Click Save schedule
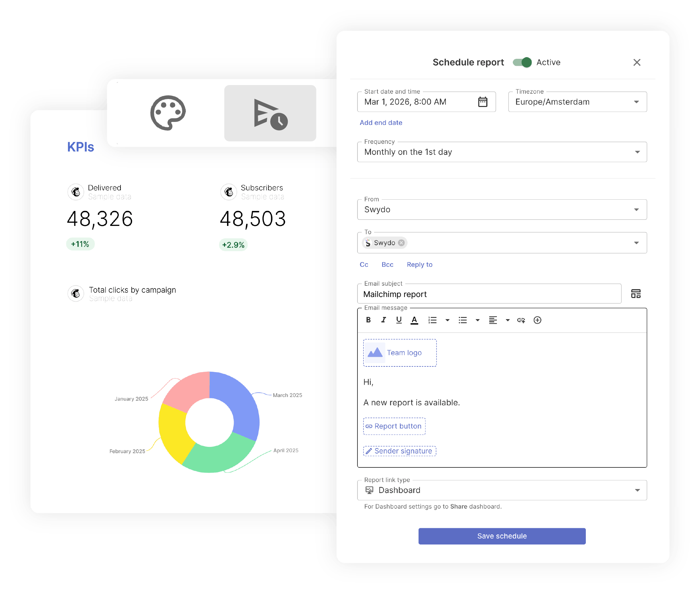Screen dimensions: 700x593 coord(502,536)
